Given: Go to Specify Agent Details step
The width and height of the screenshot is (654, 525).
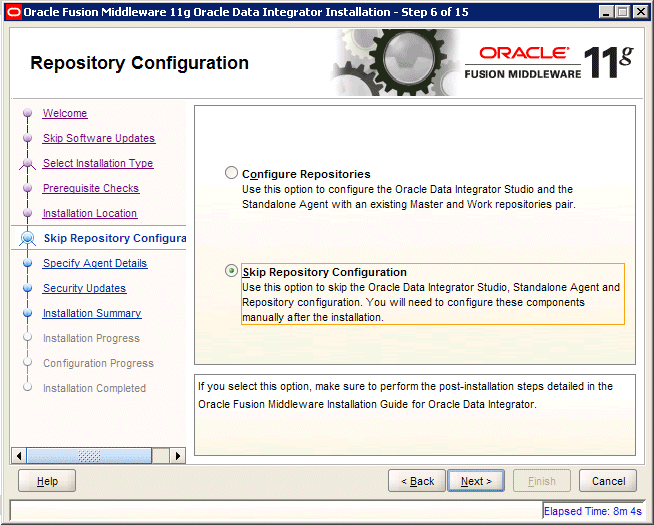Looking at the screenshot, I should (95, 263).
